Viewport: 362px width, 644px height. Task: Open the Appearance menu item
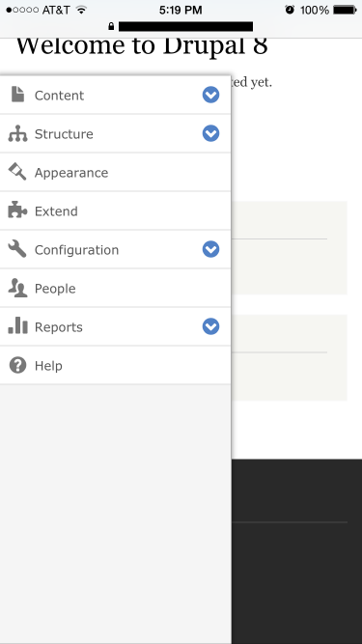(x=115, y=172)
